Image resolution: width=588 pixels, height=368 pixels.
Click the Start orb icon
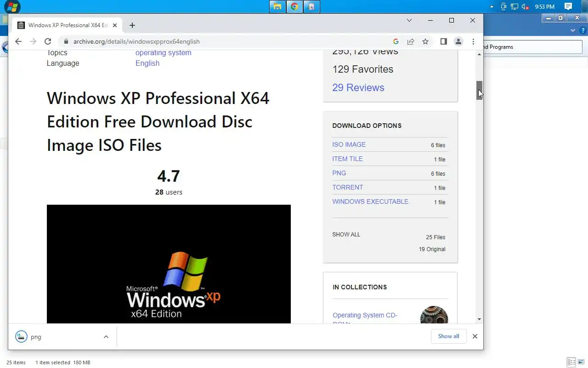[x=12, y=6]
